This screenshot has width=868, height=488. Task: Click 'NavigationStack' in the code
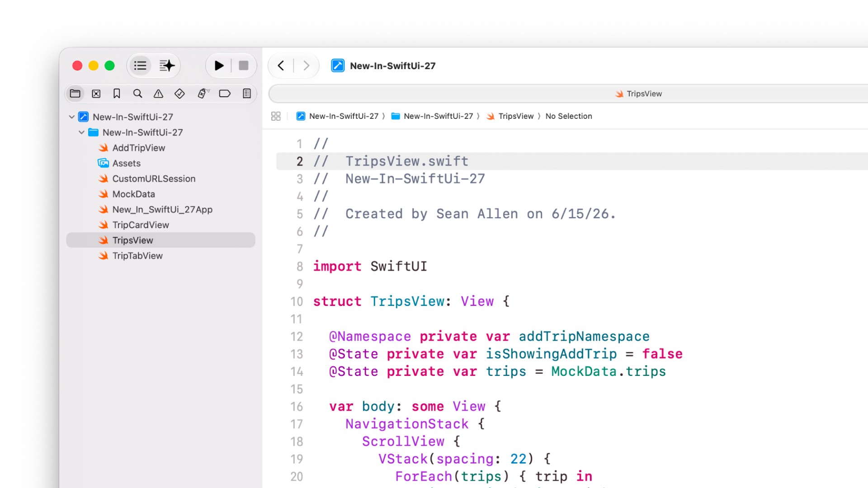[407, 424]
